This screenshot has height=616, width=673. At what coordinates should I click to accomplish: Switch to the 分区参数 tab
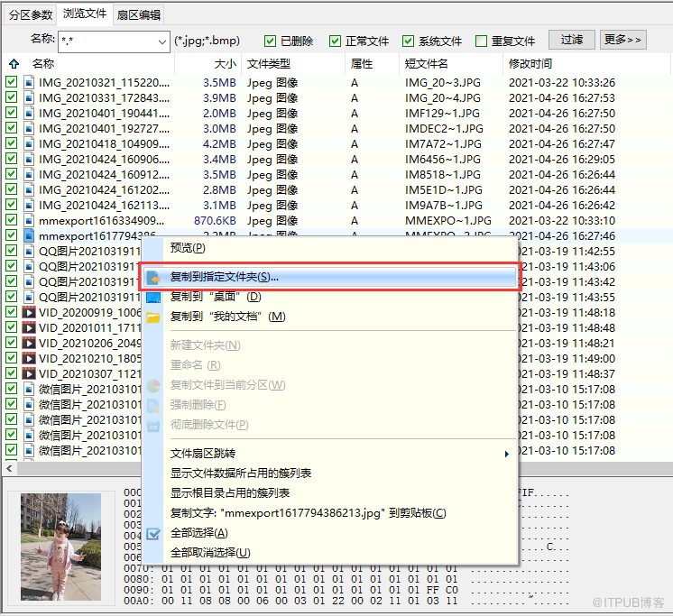pyautogui.click(x=31, y=15)
